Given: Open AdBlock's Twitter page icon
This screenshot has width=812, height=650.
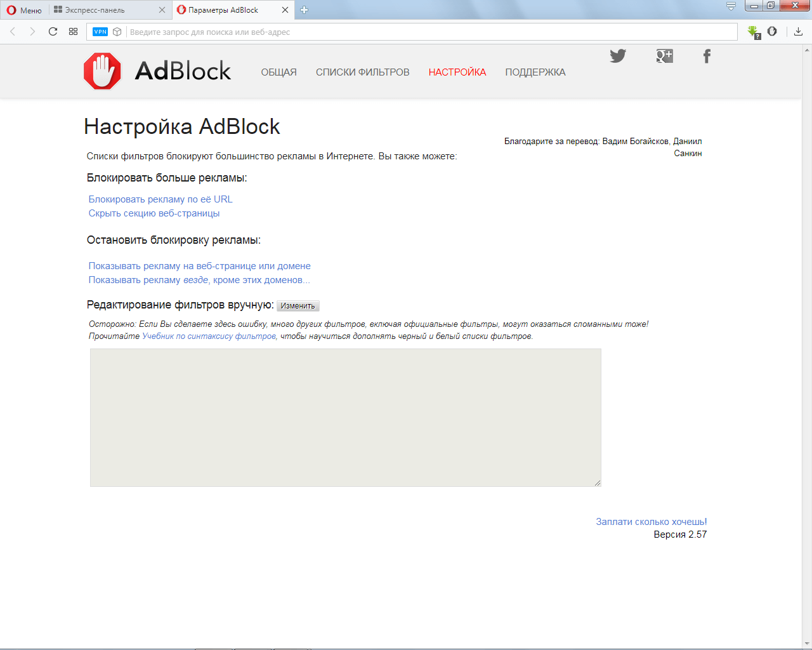Looking at the screenshot, I should pos(618,56).
